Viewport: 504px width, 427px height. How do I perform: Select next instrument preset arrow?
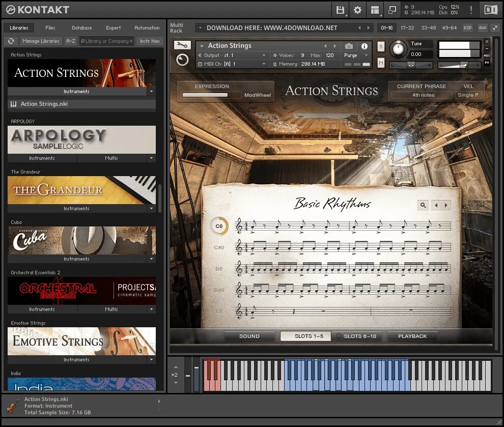335,46
